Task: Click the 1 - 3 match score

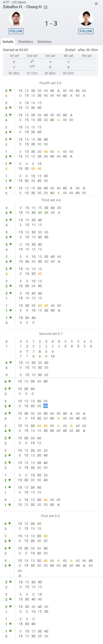Action: pos(51,23)
